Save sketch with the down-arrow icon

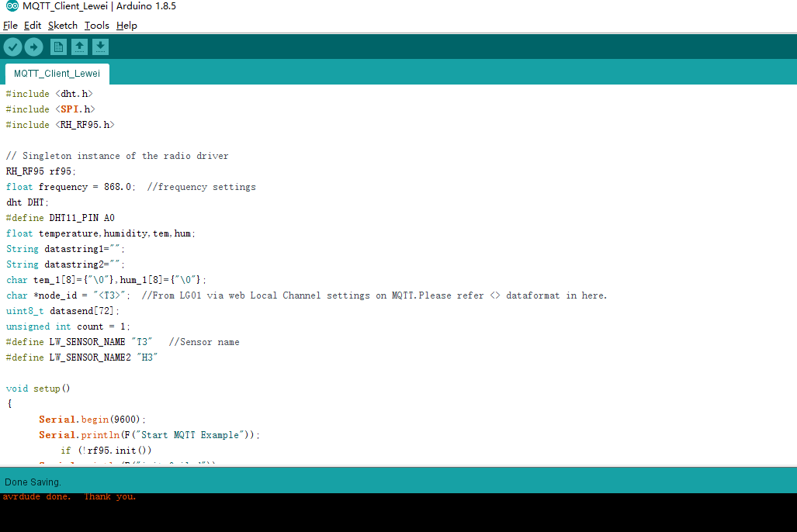coord(100,47)
